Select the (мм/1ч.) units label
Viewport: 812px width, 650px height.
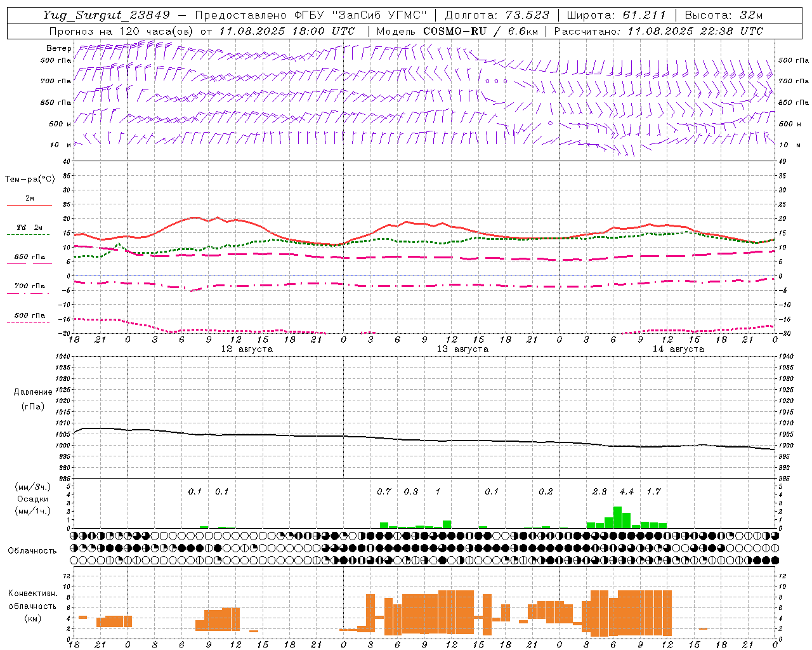coord(33,511)
